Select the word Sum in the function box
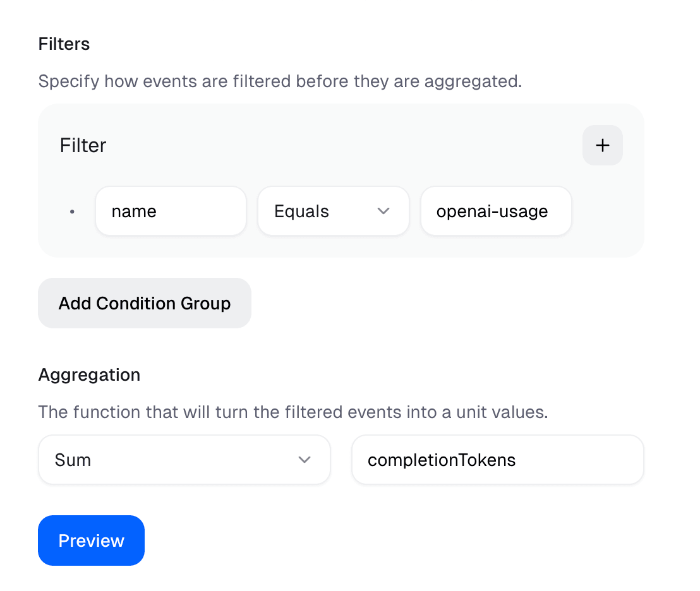The height and width of the screenshot is (591, 700). tap(73, 460)
